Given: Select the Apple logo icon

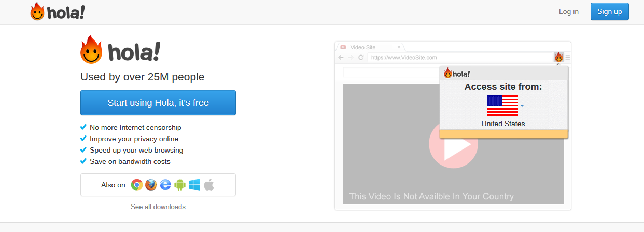Looking at the screenshot, I should point(208,185).
